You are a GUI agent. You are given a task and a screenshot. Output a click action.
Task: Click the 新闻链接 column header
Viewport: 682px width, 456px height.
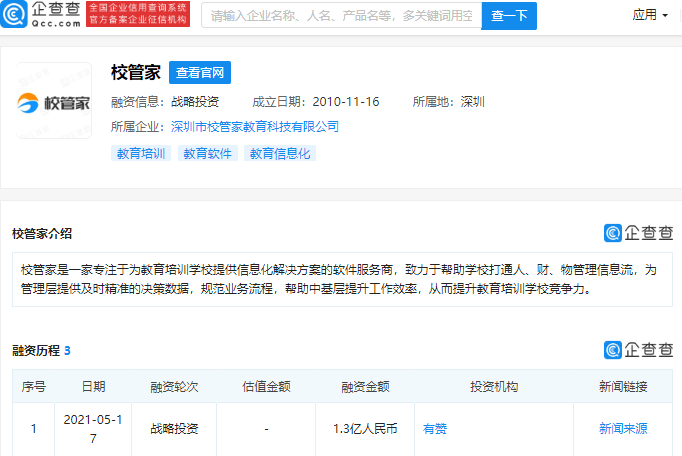[x=623, y=386]
